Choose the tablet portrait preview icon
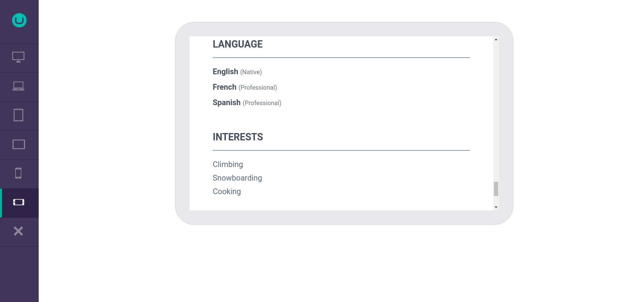The height and width of the screenshot is (302, 644). pos(18,115)
